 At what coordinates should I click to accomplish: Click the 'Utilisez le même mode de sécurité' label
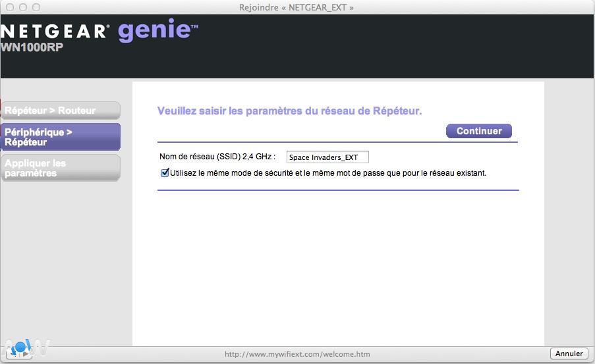click(328, 173)
